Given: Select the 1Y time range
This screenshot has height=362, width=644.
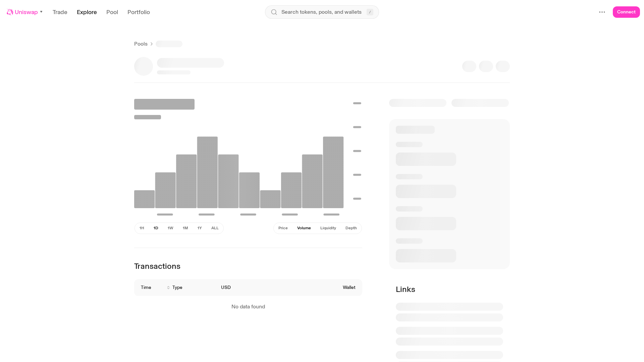Looking at the screenshot, I should point(200,228).
